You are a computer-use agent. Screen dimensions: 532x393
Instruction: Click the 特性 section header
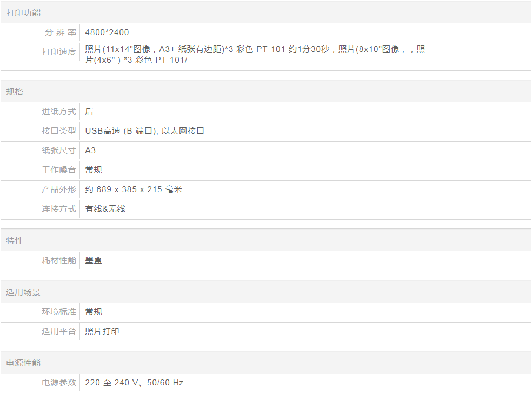tap(15, 240)
